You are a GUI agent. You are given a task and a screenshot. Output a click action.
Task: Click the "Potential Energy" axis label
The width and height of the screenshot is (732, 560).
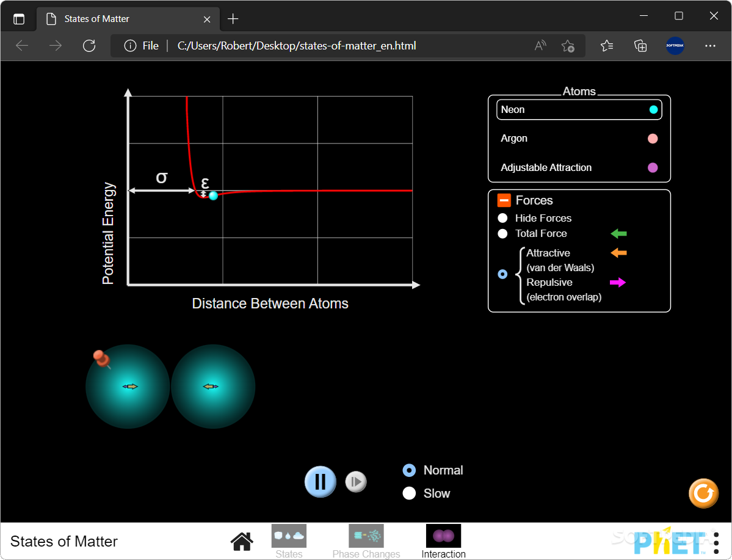(x=108, y=233)
